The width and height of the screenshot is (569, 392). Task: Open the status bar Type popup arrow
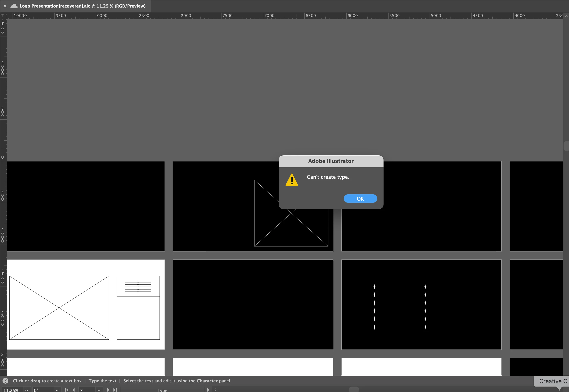pos(208,390)
